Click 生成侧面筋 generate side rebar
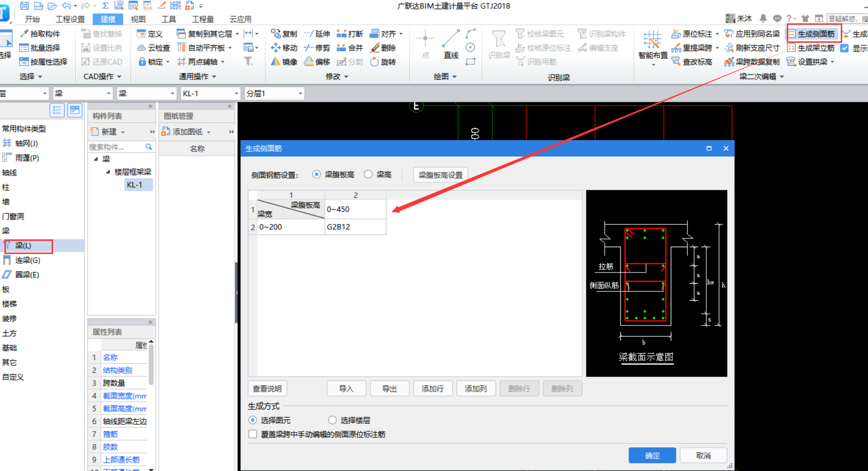This screenshot has height=471, width=868. 812,34
